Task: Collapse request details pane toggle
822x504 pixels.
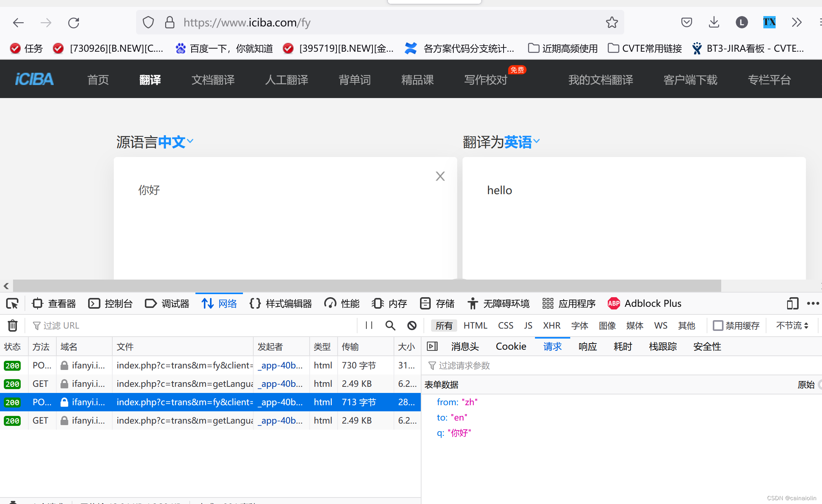Action: click(432, 347)
